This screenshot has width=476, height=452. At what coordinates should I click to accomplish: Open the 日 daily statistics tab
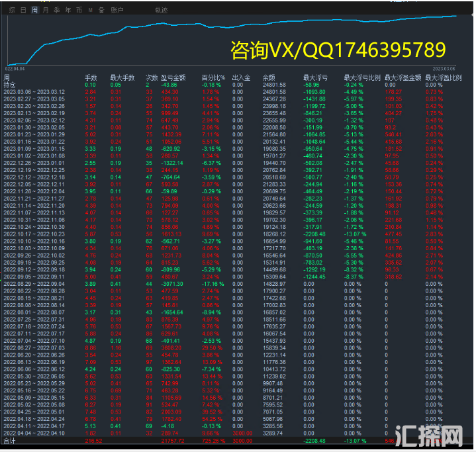pos(23,11)
